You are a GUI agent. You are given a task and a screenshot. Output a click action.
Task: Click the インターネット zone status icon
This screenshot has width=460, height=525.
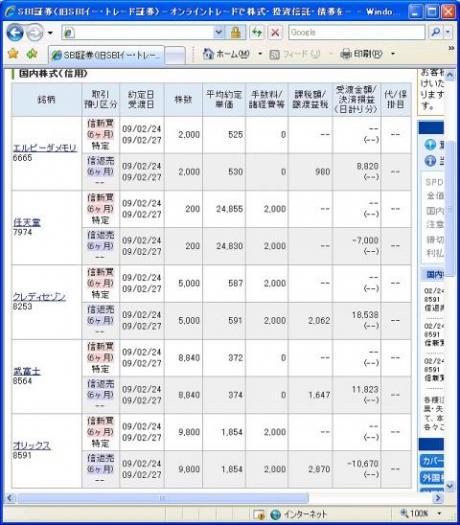click(x=275, y=514)
